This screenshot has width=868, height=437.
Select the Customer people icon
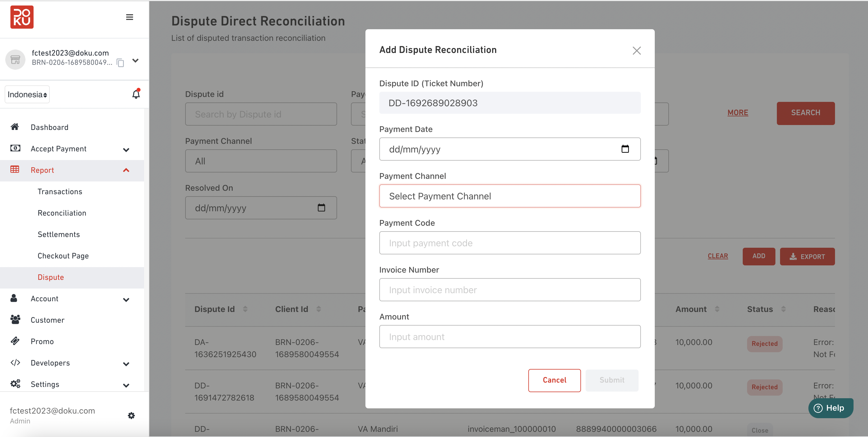15,320
